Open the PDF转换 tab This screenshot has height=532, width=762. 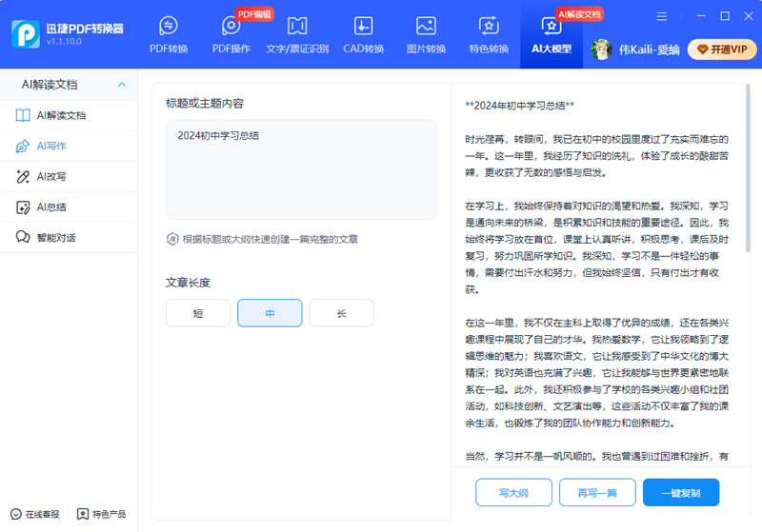(169, 34)
